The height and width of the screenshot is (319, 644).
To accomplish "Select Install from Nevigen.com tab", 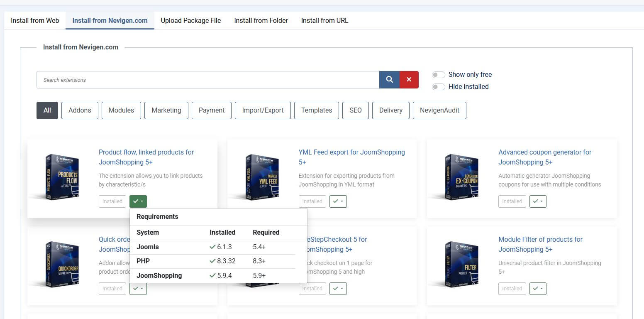I will [110, 20].
